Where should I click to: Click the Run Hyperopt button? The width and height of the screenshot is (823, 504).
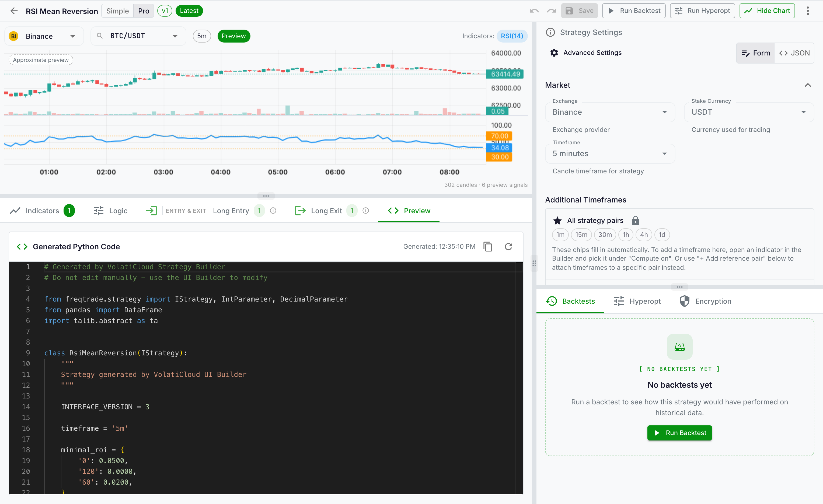coord(702,11)
